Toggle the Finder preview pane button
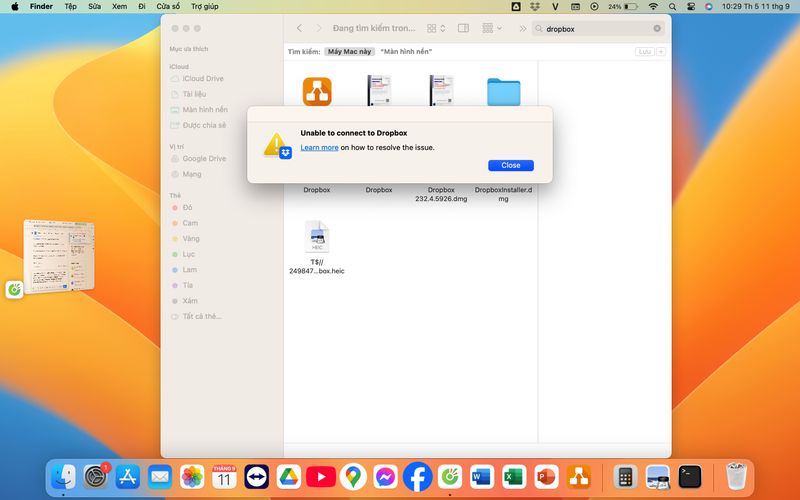 [x=463, y=29]
